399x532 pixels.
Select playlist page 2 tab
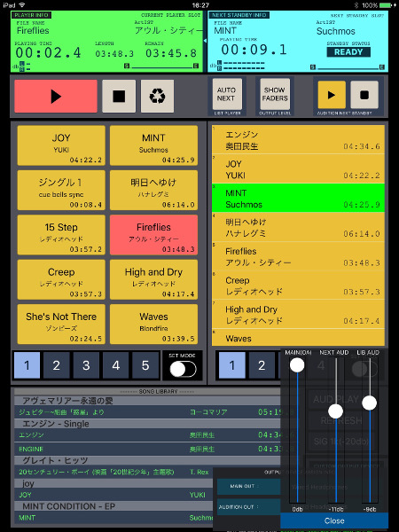point(262,365)
